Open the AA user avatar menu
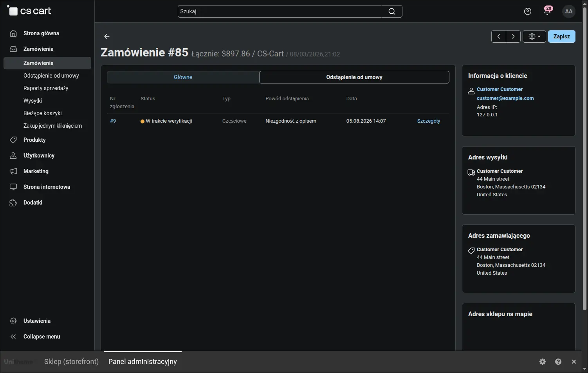Viewport: 588px width, 373px height. pyautogui.click(x=569, y=11)
